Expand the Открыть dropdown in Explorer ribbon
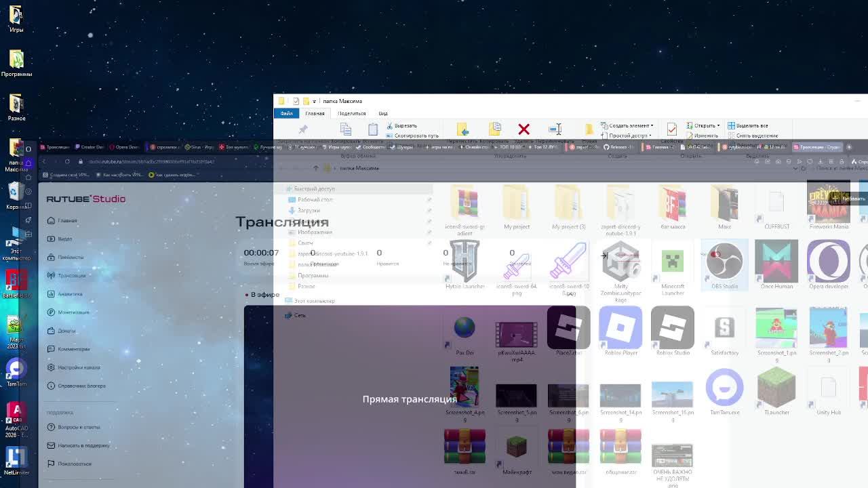Viewport: 868px width, 488px height. coord(703,125)
